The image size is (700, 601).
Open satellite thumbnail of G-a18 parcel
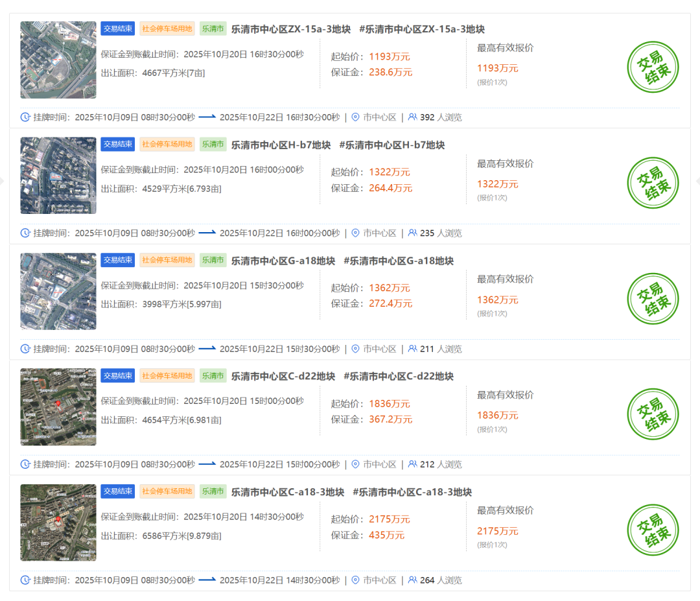click(58, 291)
